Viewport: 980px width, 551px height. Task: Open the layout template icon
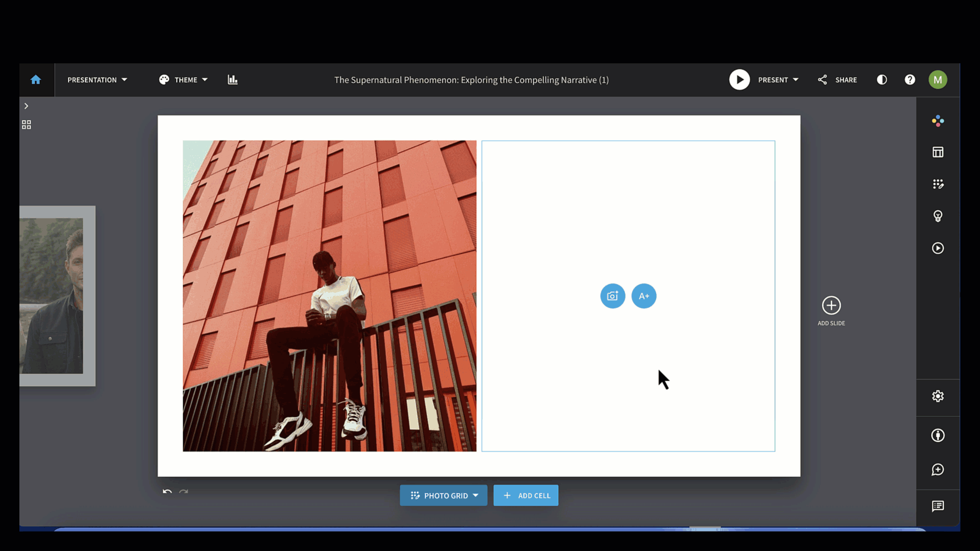pos(938,152)
